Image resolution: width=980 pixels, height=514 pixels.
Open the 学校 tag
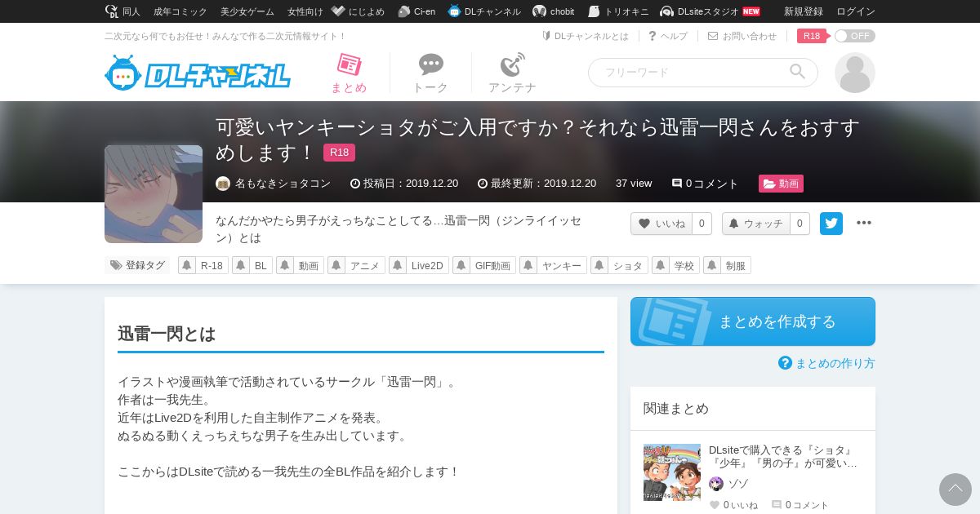[684, 265]
